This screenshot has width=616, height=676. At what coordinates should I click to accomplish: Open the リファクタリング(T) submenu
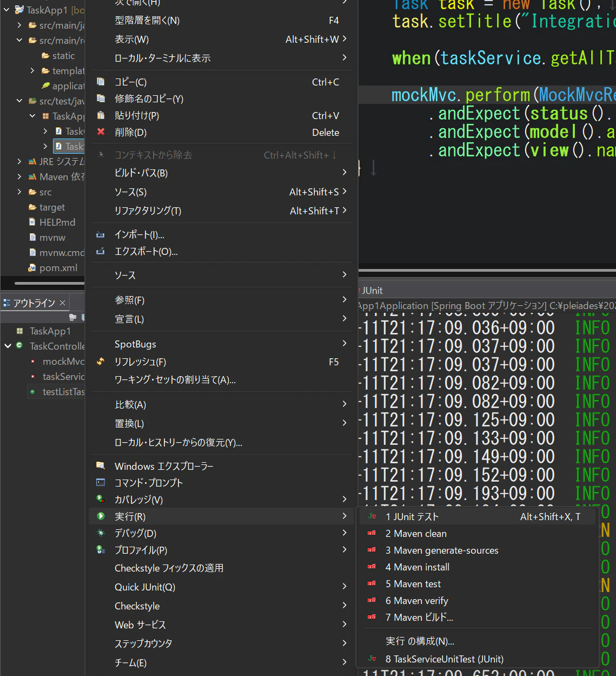pyautogui.click(x=222, y=211)
